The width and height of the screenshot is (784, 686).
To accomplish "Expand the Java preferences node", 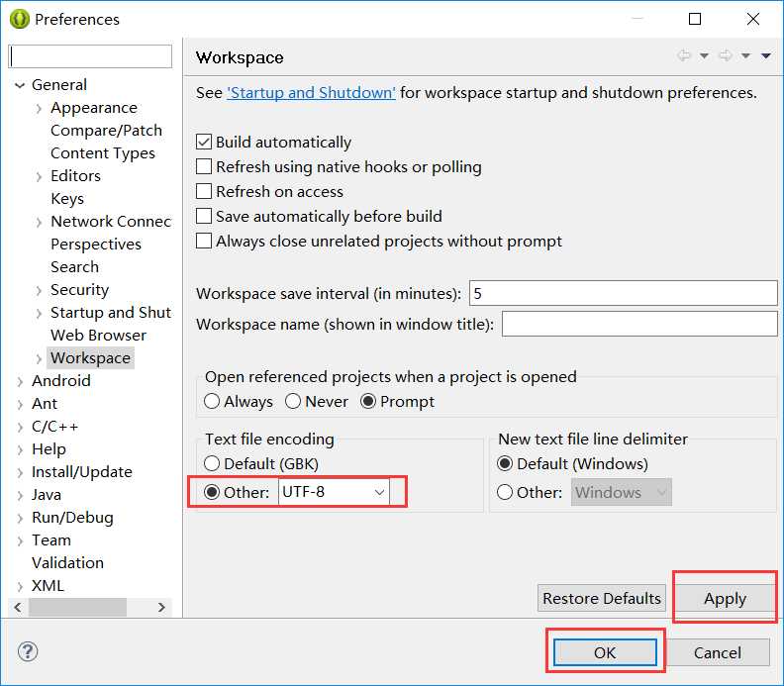I will point(20,495).
